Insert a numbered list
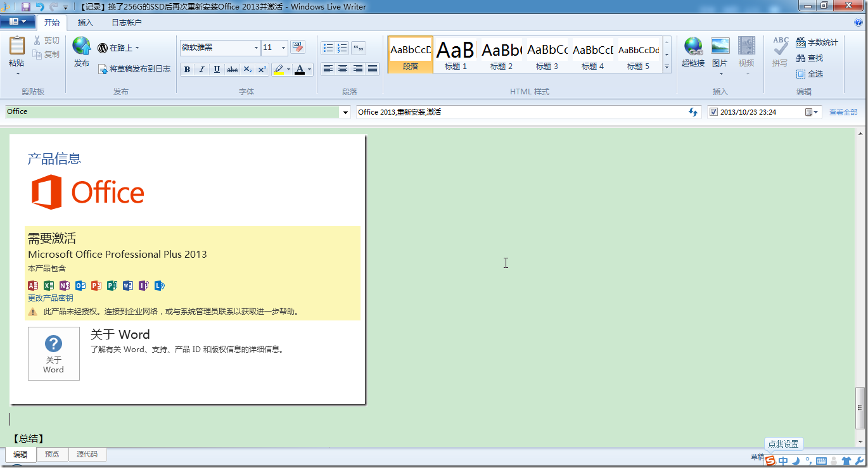 click(x=342, y=48)
